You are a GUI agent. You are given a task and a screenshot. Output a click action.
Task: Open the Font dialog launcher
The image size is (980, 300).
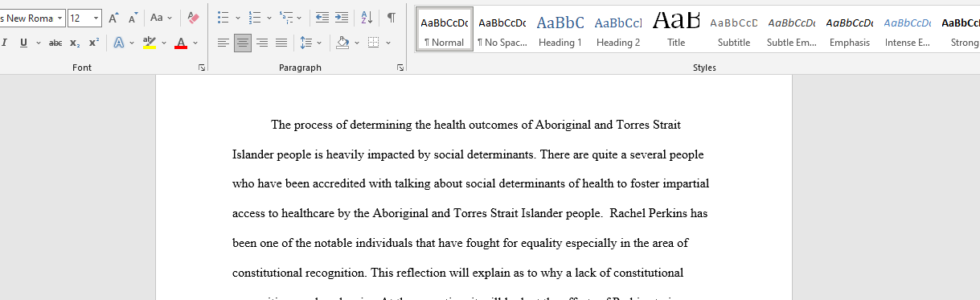click(x=202, y=68)
